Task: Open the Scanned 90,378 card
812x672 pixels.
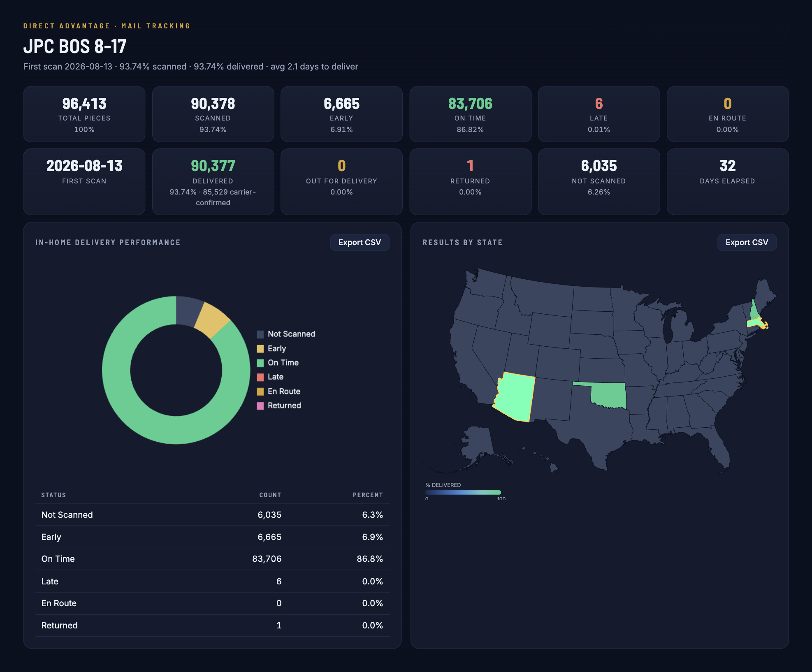Action: pos(213,114)
